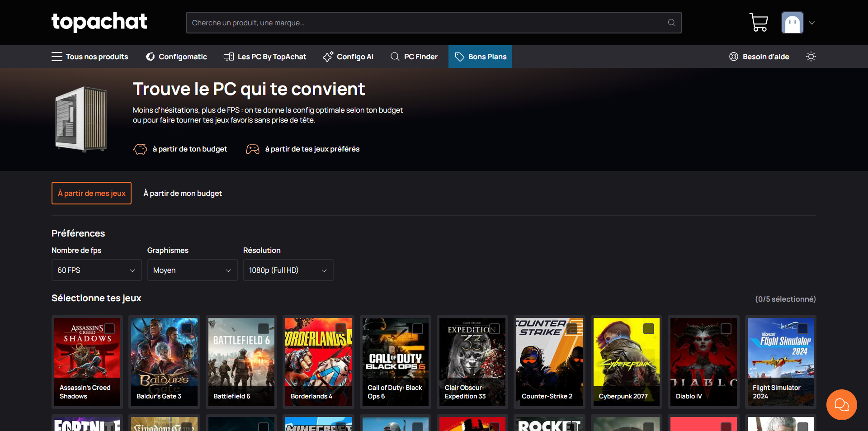Click the gamepad favorite games icon
This screenshot has width=868, height=431.
[253, 149]
